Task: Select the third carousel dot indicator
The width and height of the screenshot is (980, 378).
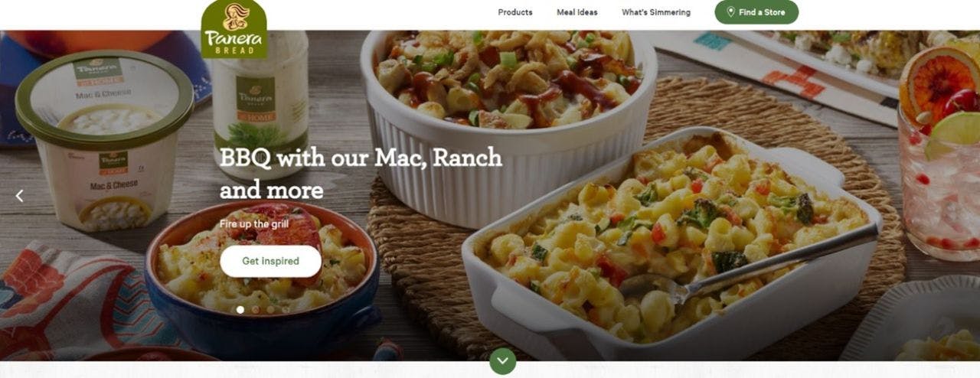Action: click(270, 310)
